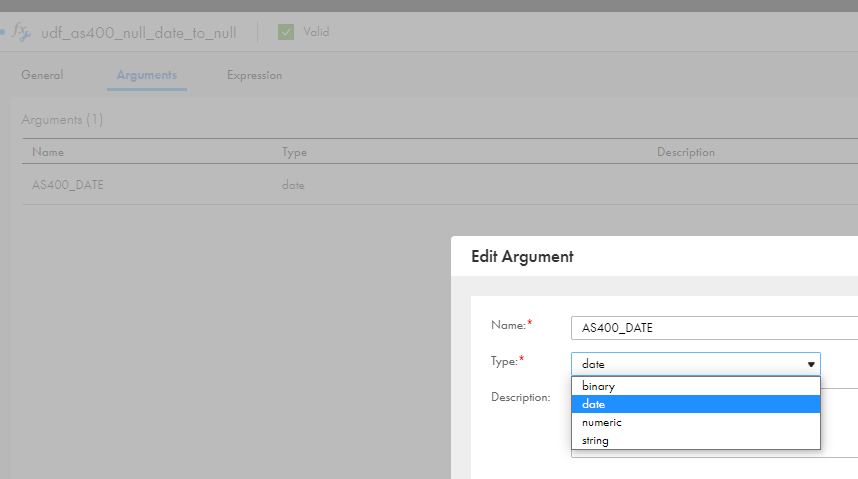Select the AS400_DATE argument row
Screen dimensions: 858x479
click(x=440, y=184)
